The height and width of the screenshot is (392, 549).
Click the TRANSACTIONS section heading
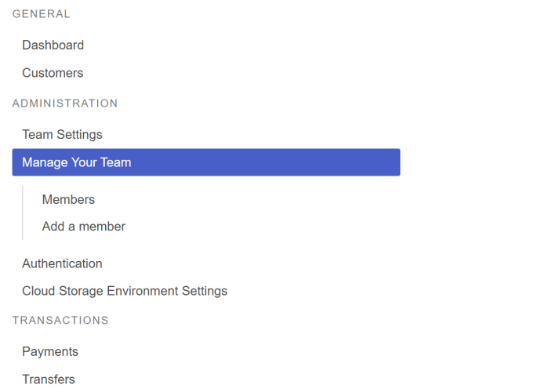(x=60, y=321)
